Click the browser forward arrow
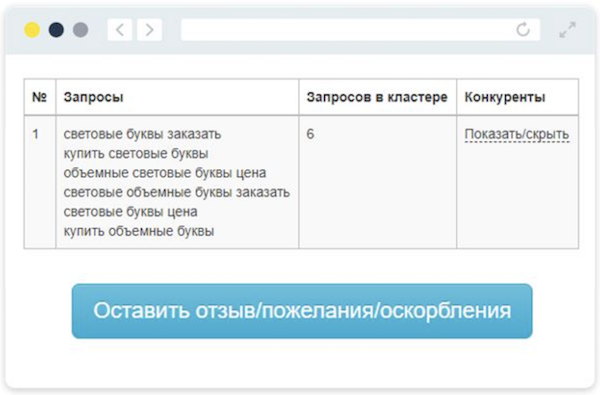Image resolution: width=600 pixels, height=395 pixels. tap(149, 29)
